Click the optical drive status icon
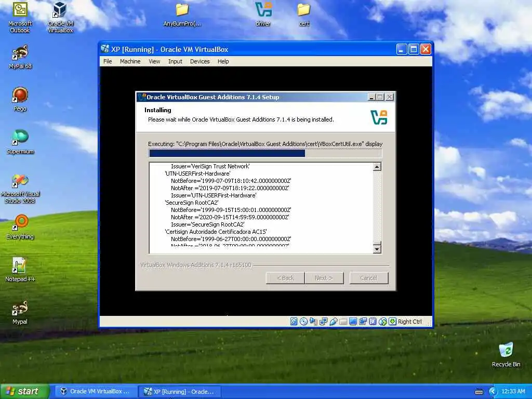 [x=303, y=321]
